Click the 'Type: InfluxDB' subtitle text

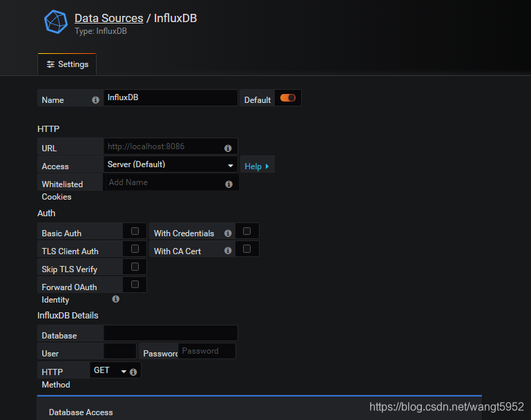pyautogui.click(x=101, y=31)
